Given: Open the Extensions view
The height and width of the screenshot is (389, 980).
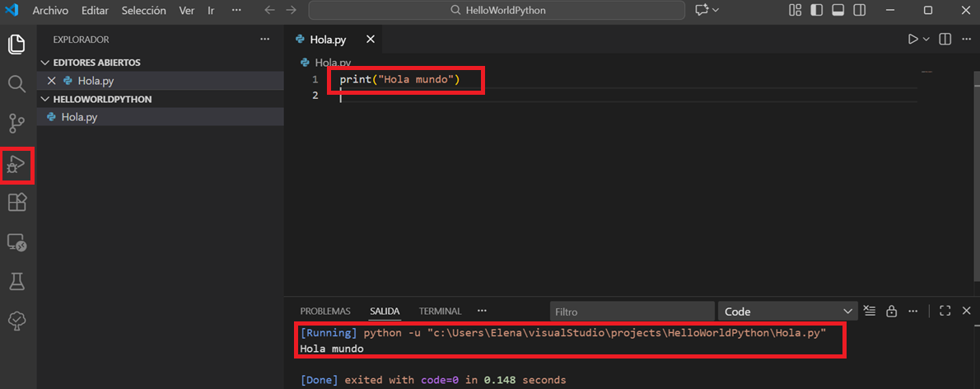Looking at the screenshot, I should [x=17, y=203].
